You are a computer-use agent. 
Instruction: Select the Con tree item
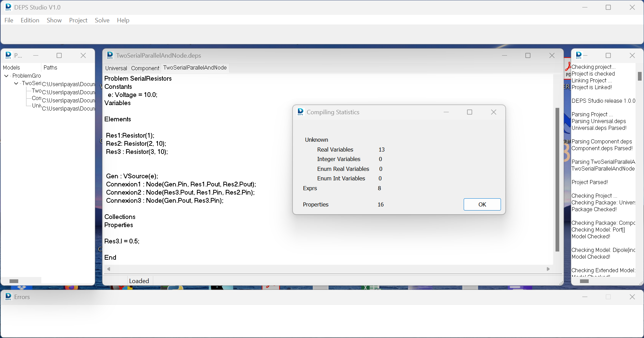[x=37, y=98]
